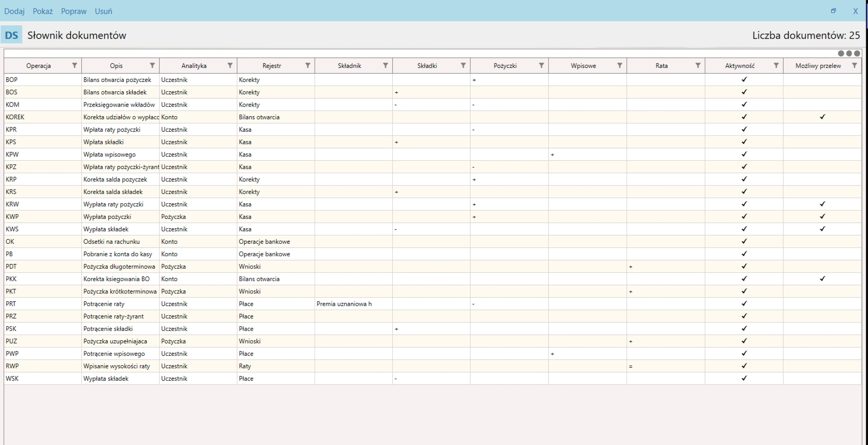Toggle Możliwy przelew checkmark for KRW

click(x=822, y=204)
